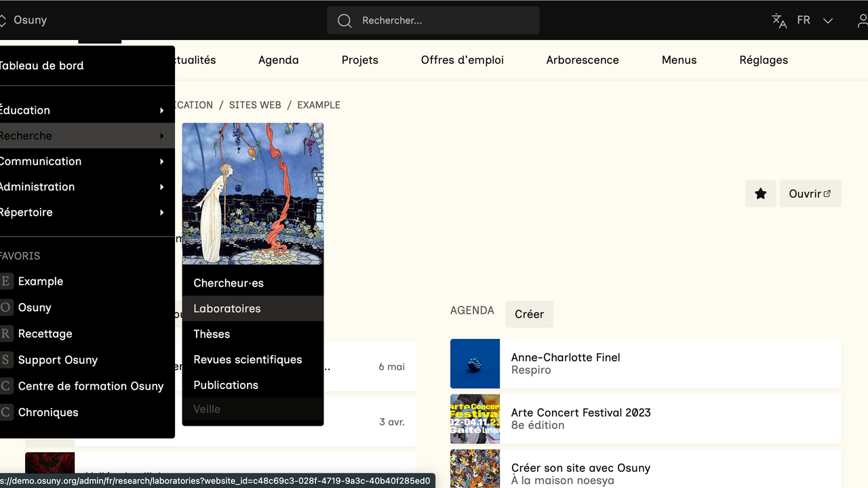868x488 pixels.
Task: Select Laboratoires in the Recherche submenu
Action: click(x=227, y=308)
